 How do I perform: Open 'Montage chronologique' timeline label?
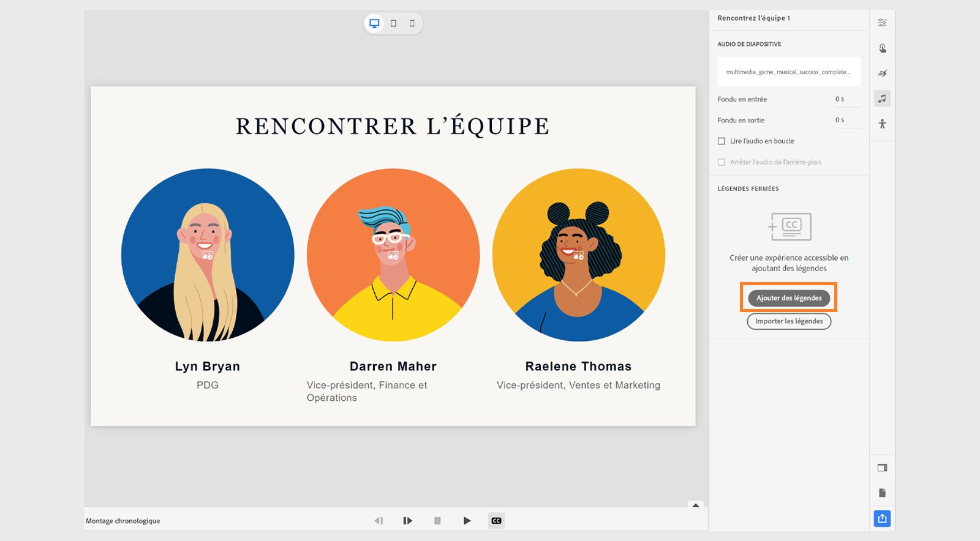click(x=123, y=521)
